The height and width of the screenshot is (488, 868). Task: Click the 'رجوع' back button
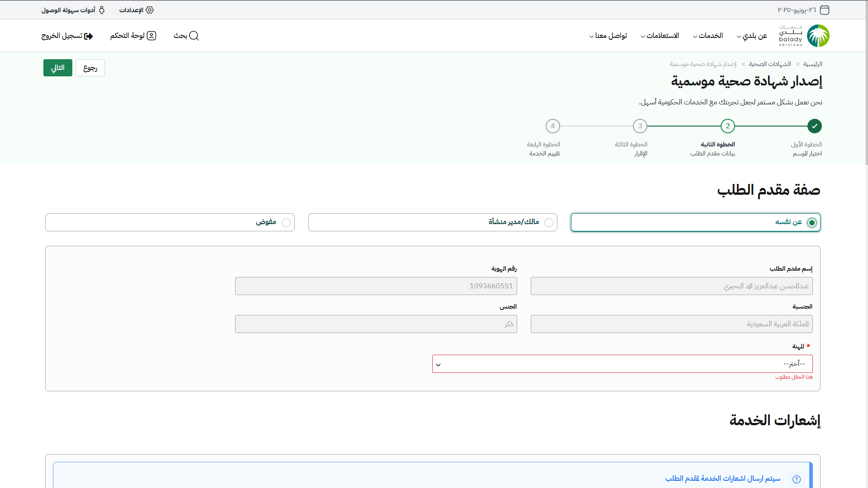click(x=90, y=68)
